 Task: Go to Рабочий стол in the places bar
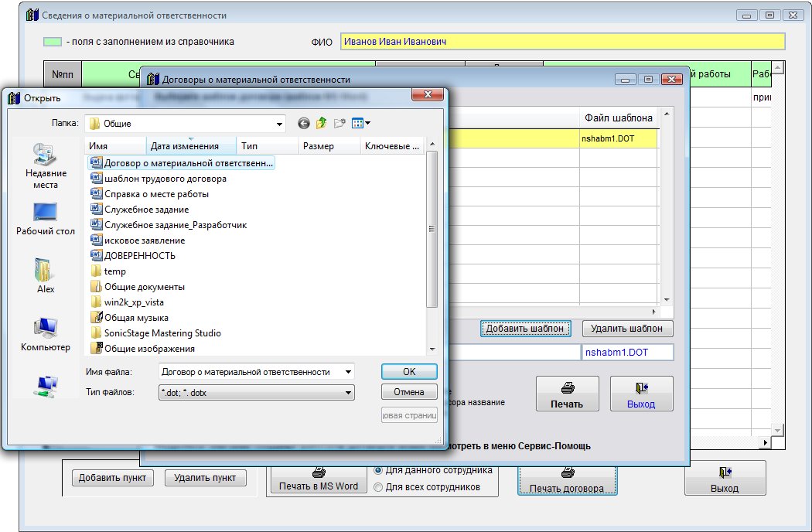[45, 218]
